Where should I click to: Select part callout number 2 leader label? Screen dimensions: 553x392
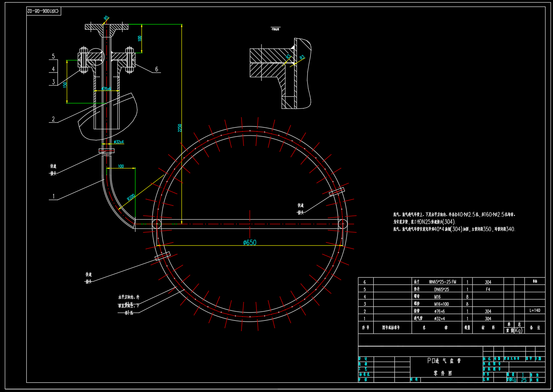click(x=53, y=119)
